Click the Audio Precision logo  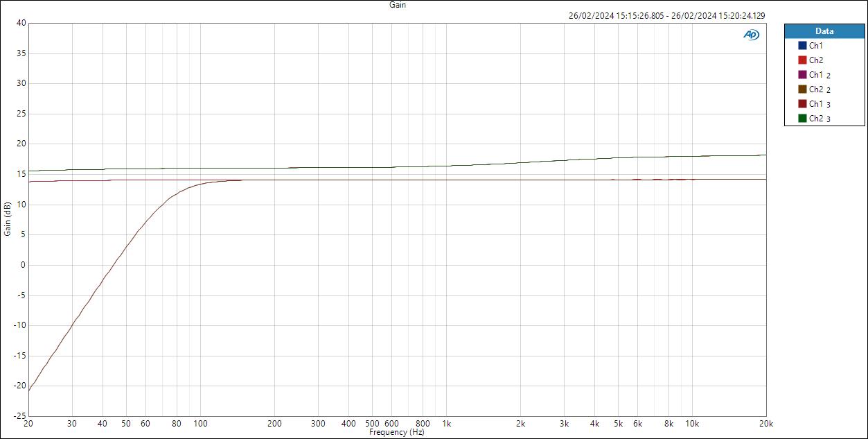[751, 33]
